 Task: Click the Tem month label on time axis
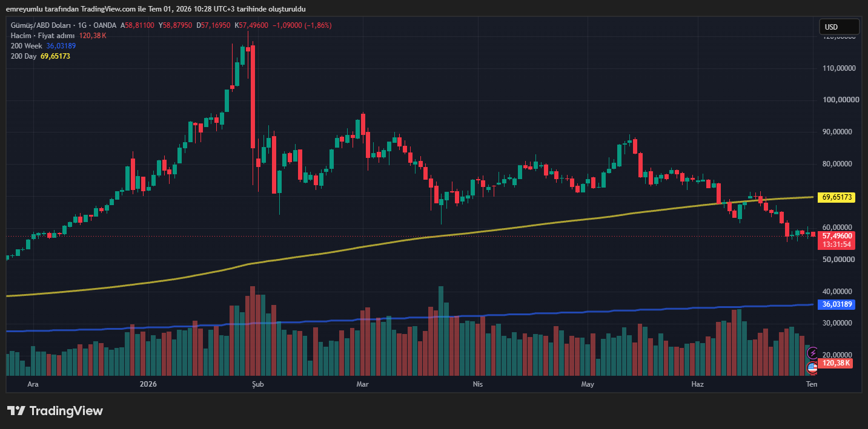812,384
